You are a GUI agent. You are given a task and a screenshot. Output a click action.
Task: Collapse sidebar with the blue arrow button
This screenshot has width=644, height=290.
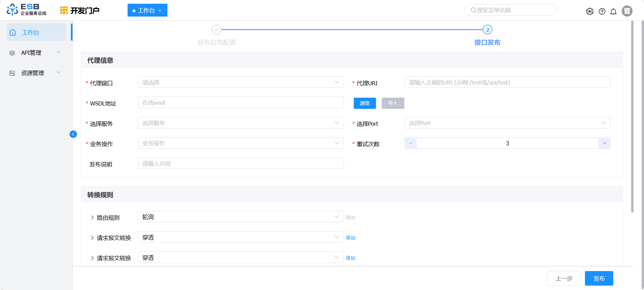(x=73, y=134)
